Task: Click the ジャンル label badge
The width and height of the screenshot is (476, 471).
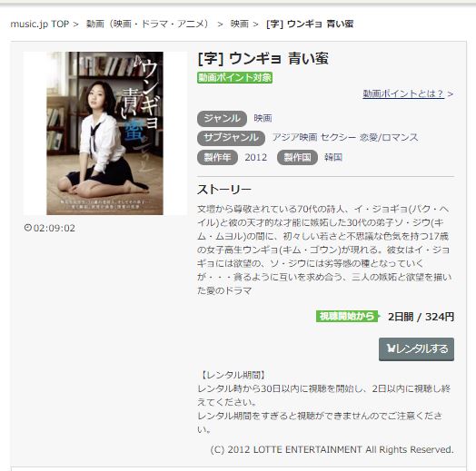Action: [x=222, y=119]
